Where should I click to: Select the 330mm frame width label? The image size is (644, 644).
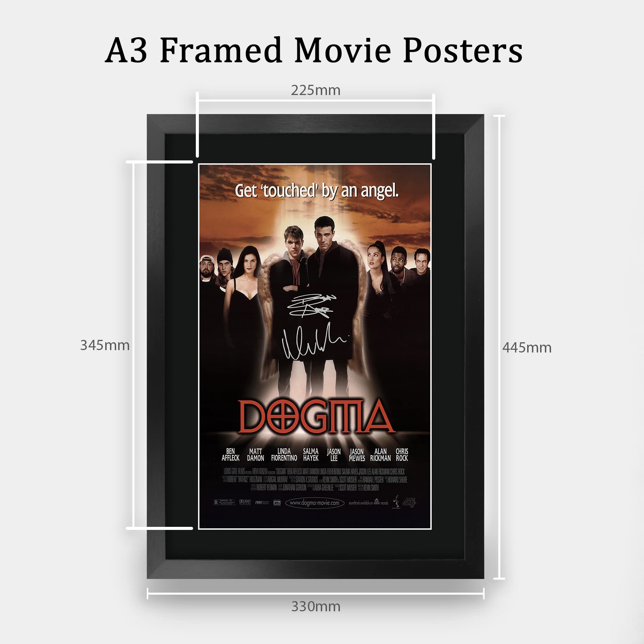point(316,607)
